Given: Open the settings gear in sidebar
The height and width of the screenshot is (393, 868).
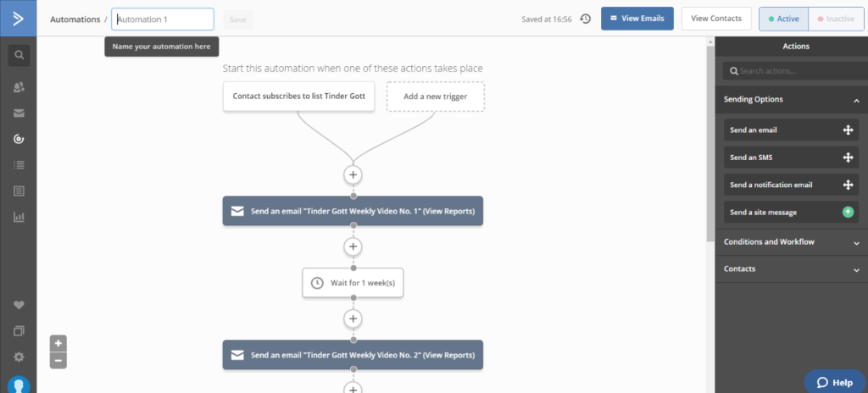Looking at the screenshot, I should coord(19,357).
